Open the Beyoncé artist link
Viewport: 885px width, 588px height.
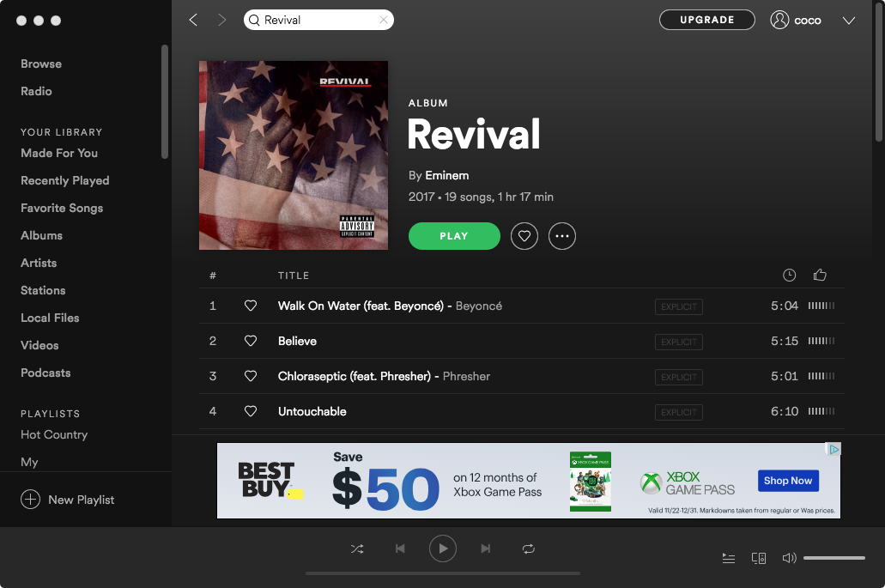coord(479,306)
